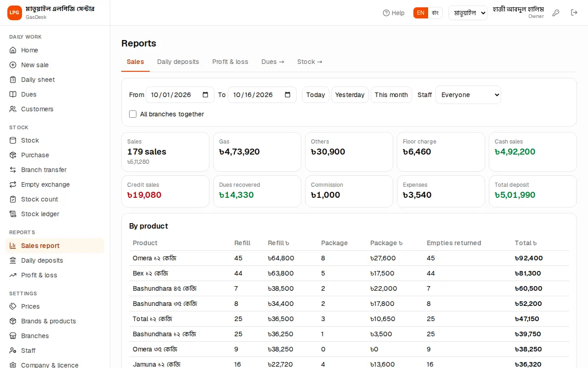Image resolution: width=588 pixels, height=368 pixels.
Task: Click the Prices tag icon
Action: [x=13, y=306]
